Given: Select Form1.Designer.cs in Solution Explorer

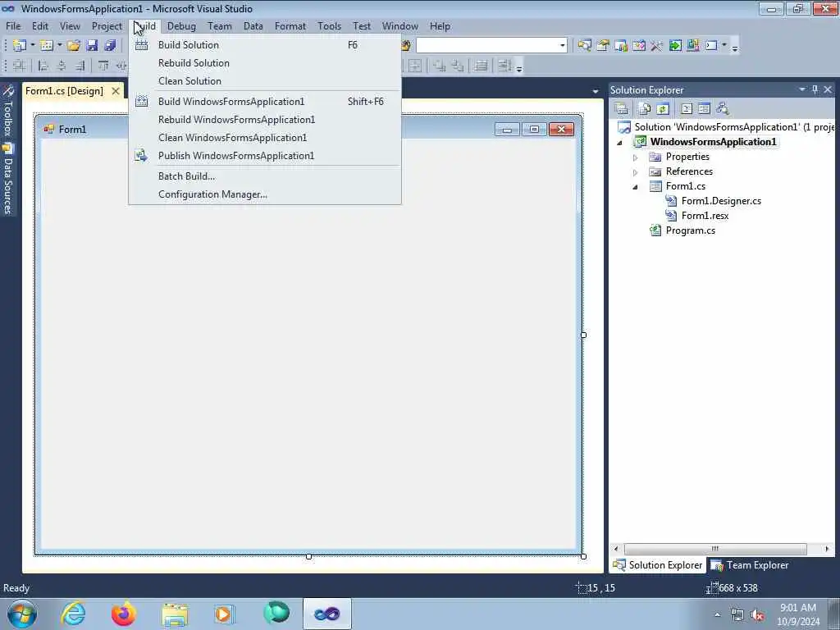Looking at the screenshot, I should (721, 202).
